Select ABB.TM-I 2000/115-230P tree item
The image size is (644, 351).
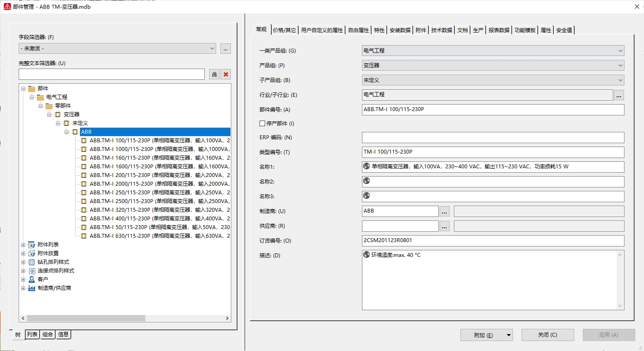[159, 184]
